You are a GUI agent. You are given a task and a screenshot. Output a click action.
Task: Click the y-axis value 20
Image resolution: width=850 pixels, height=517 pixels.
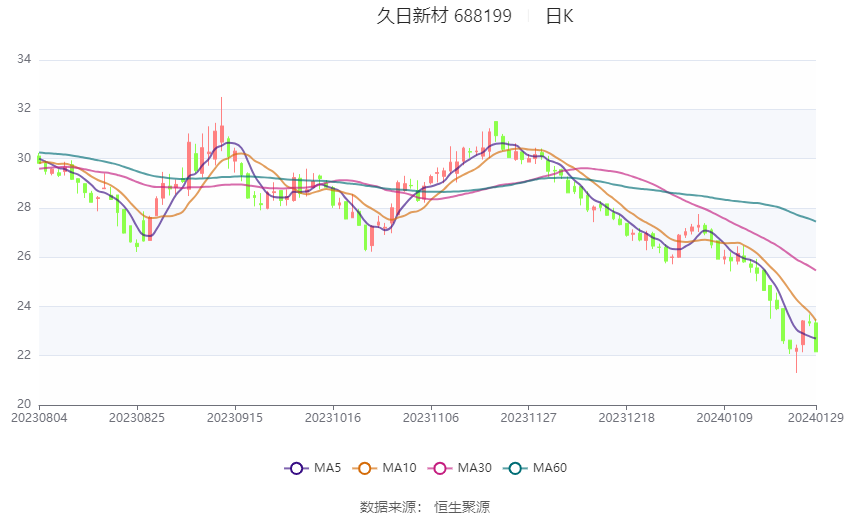point(24,404)
